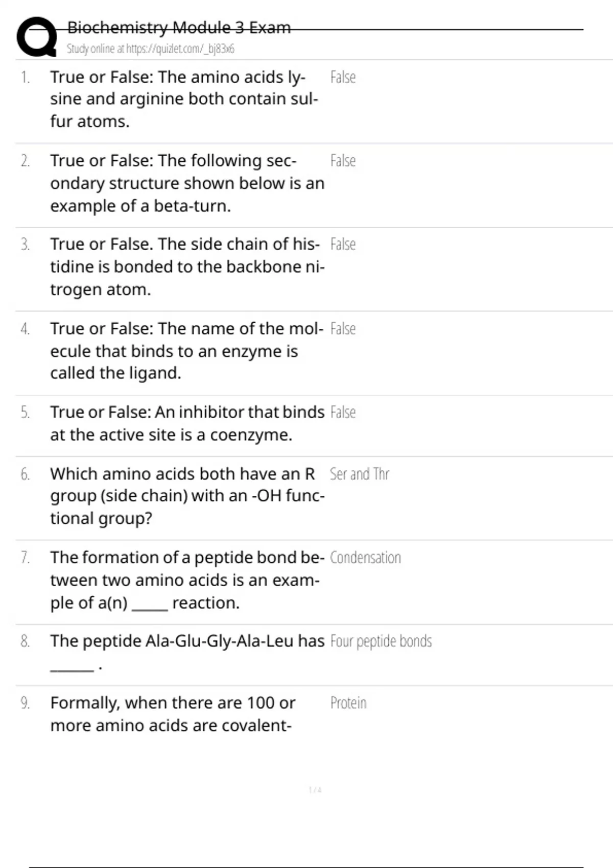Select the histidine side chain question

tap(187, 267)
